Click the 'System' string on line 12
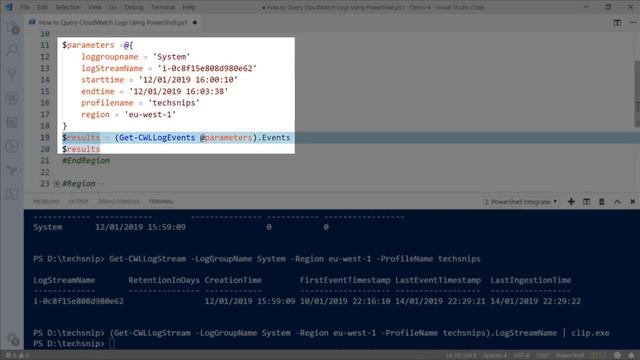The height and width of the screenshot is (360, 640). (171, 57)
